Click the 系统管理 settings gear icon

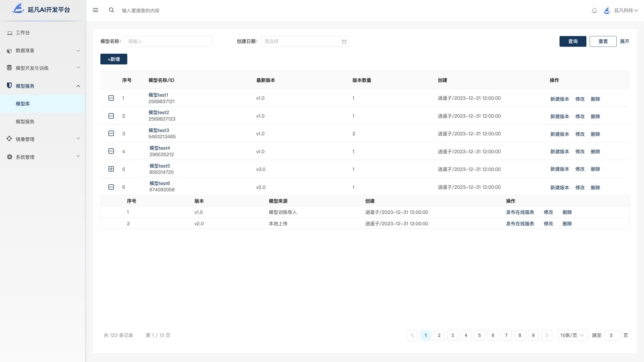(x=9, y=157)
